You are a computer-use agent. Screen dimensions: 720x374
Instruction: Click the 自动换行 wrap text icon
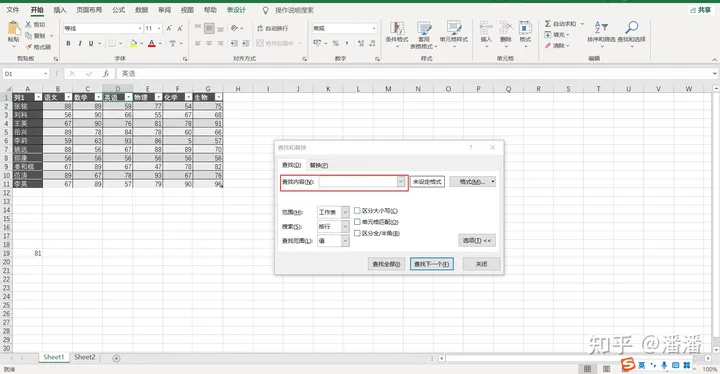tap(260, 28)
